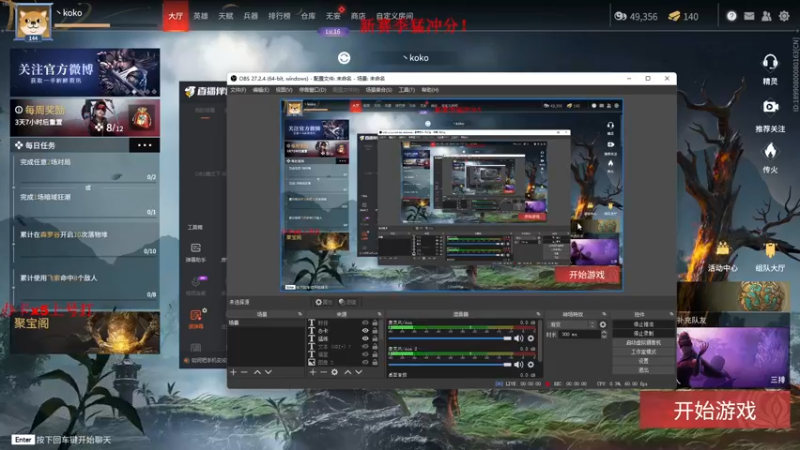
Task: Add a scene with the plus icon in OBS 场景 panel
Action: click(233, 372)
